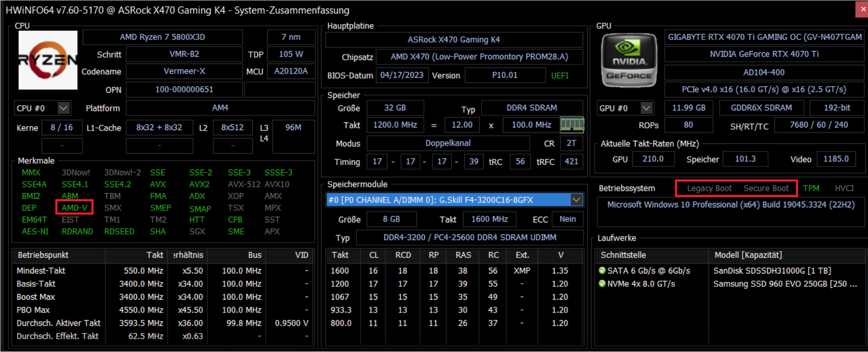Viewport: 868px width, 352px height.
Task: Select the PBO Max row
Action: [163, 310]
